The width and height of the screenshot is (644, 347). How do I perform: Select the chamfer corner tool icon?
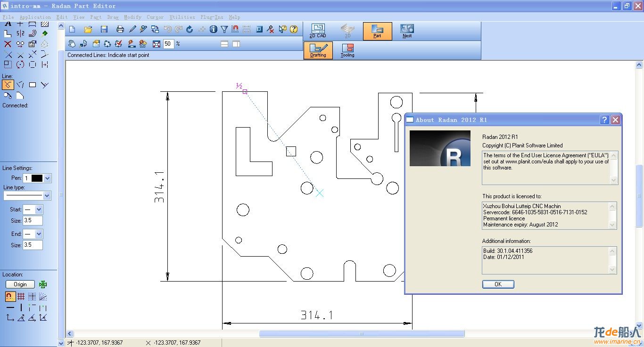click(x=20, y=96)
